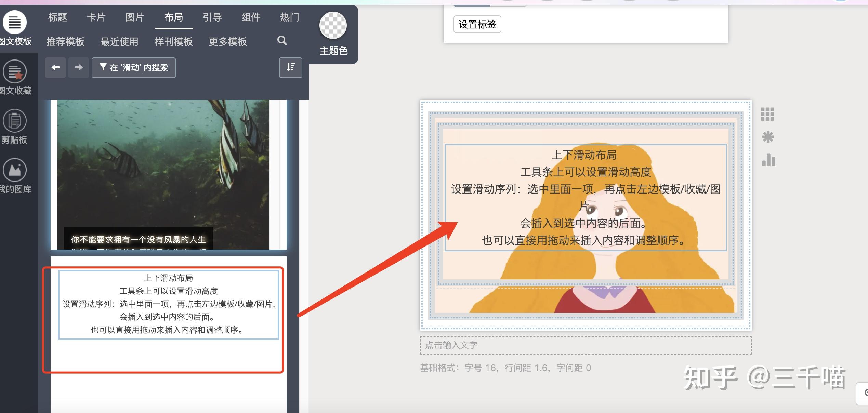Switch to the 图片 tab
The width and height of the screenshot is (868, 413).
(x=135, y=17)
